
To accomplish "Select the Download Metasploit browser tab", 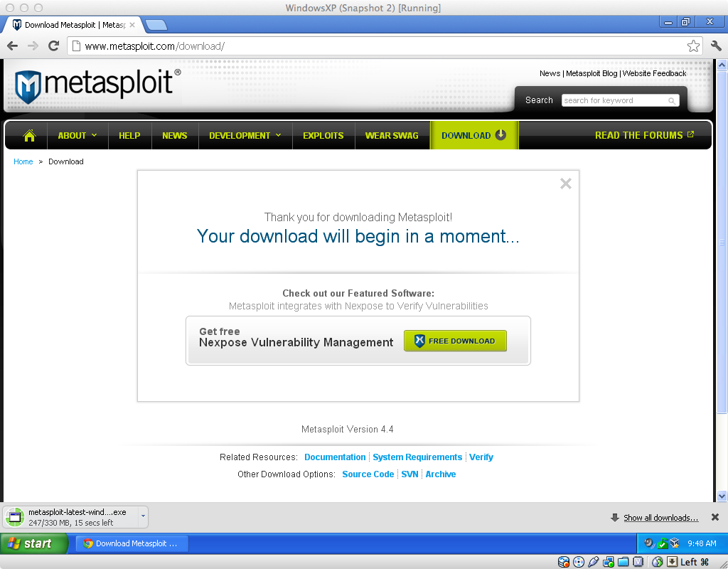I will [x=74, y=25].
